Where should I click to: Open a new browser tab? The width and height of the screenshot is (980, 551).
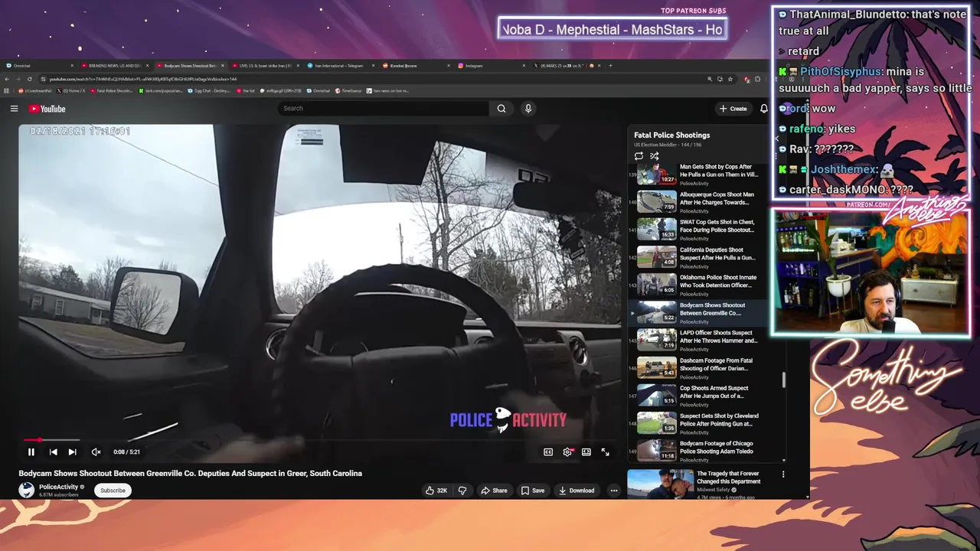click(610, 66)
